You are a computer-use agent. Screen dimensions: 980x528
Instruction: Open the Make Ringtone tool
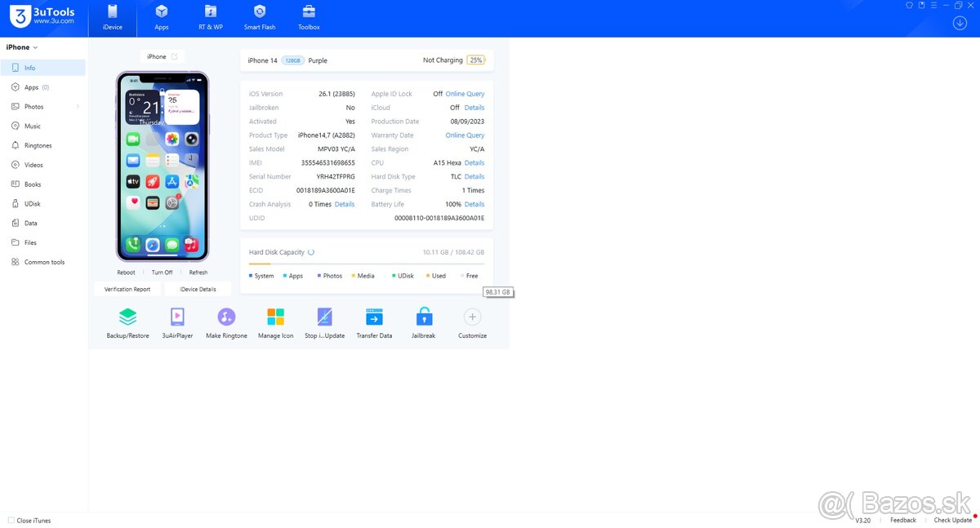[x=226, y=317]
